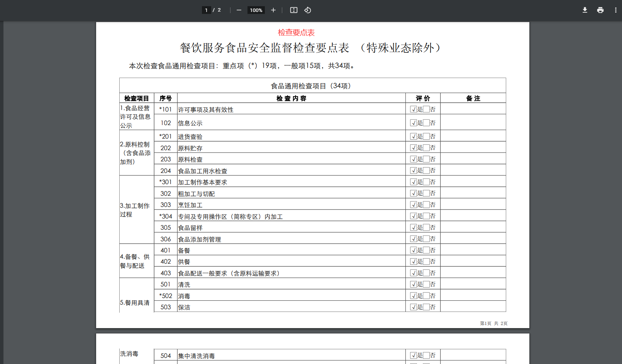Edit the current page number field
The width and height of the screenshot is (622, 364).
coord(207,10)
